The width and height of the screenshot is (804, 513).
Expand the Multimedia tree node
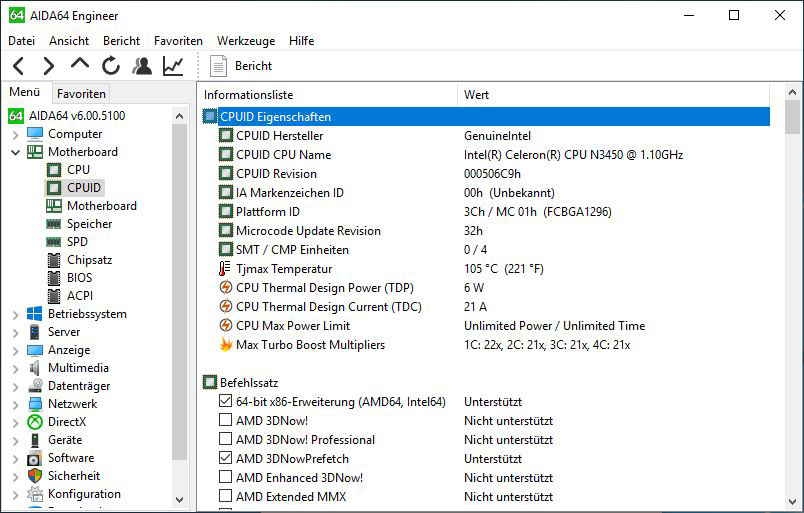point(15,368)
